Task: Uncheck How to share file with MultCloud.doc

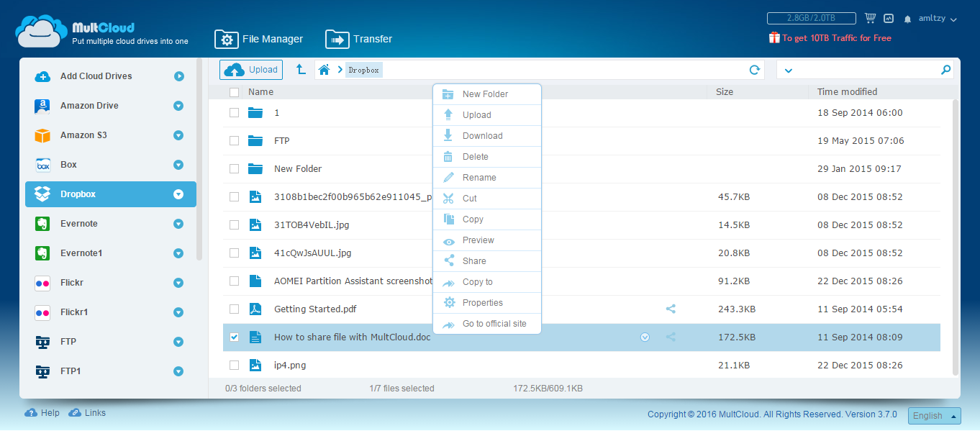Action: click(234, 337)
